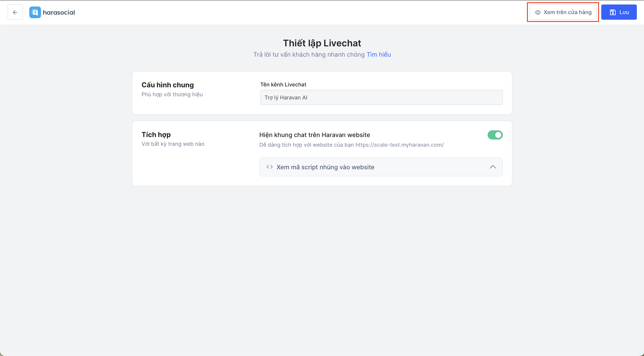
Task: Click the scale-test.myharavan.com URL text
Action: click(x=399, y=145)
